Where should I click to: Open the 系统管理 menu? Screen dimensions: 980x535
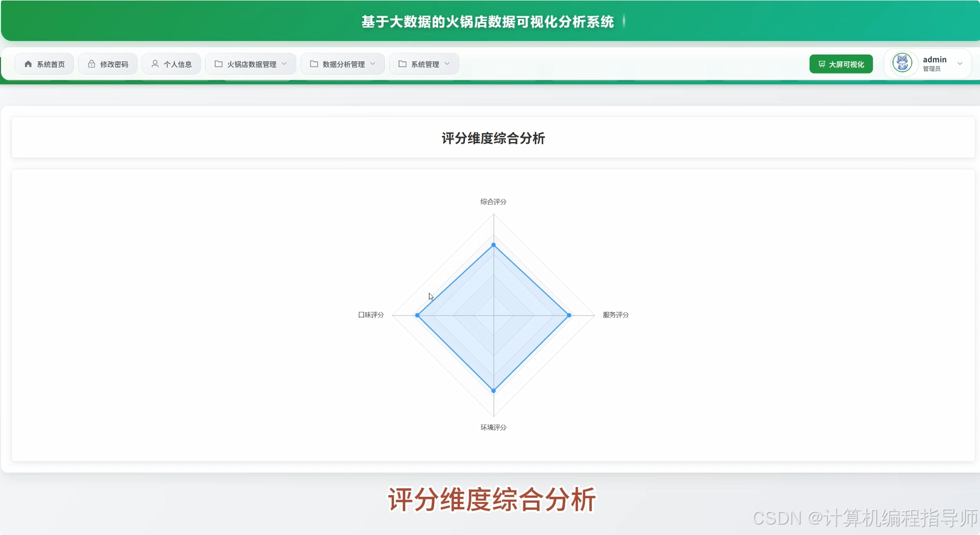click(x=424, y=64)
